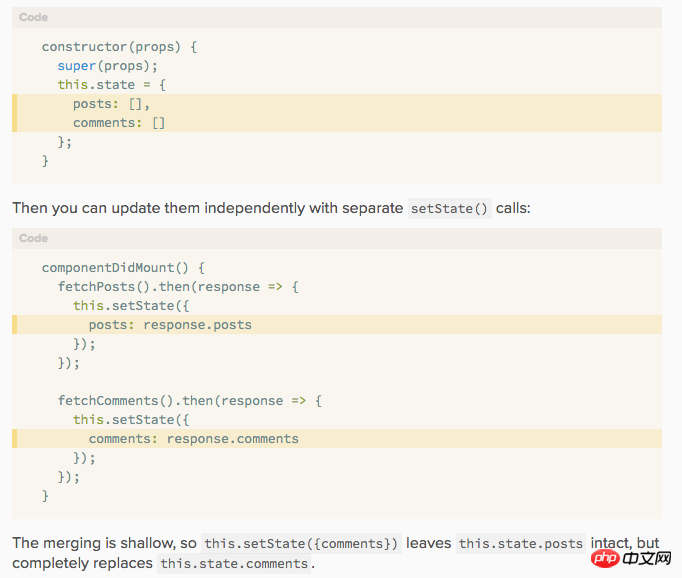Click the highlighted 'comments: response.comments' line
The image size is (682, 578).
coord(193,438)
